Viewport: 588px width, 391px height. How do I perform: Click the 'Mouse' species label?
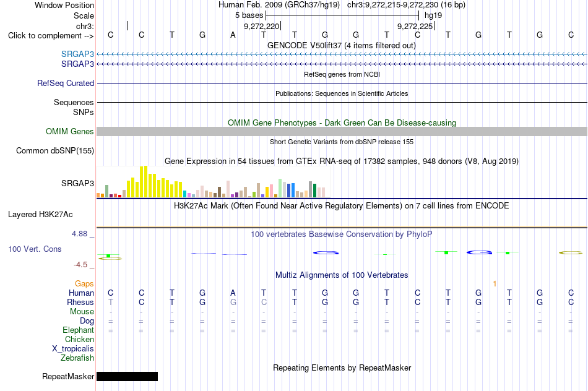click(x=82, y=312)
